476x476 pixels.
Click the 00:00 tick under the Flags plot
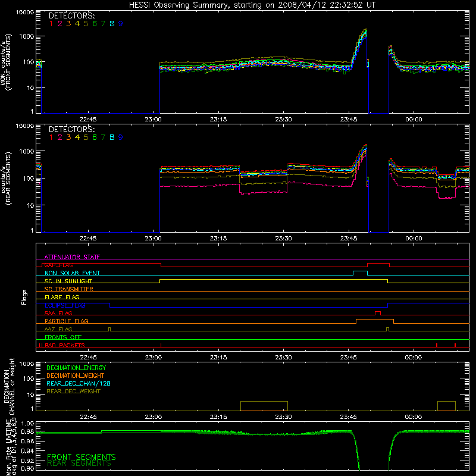click(x=414, y=358)
